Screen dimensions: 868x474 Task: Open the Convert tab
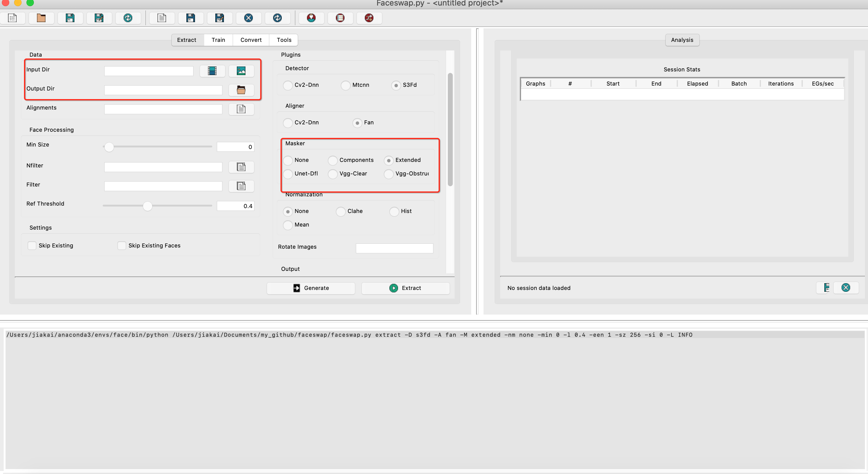[251, 40]
